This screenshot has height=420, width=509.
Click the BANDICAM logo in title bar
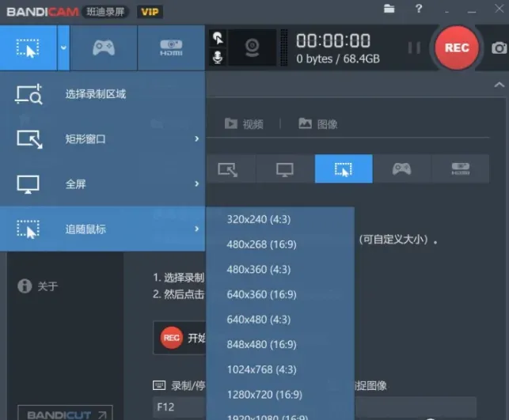coord(42,12)
